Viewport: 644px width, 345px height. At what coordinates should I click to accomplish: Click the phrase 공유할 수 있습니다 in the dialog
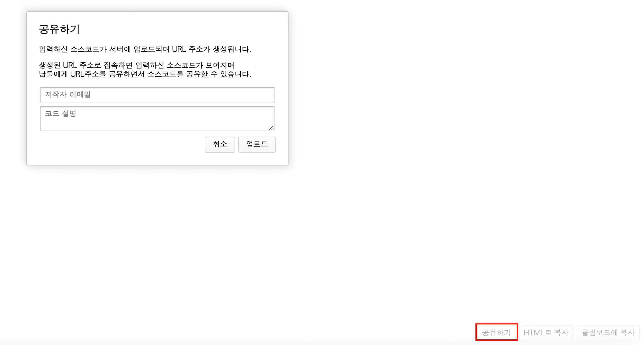tap(218, 74)
